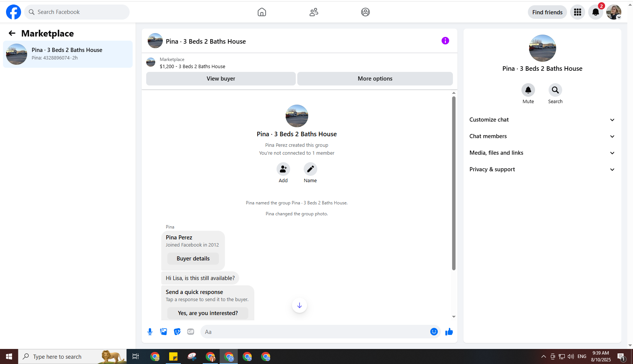633x364 pixels.
Task: Click 'Send a quick response' text
Action: [194, 292]
